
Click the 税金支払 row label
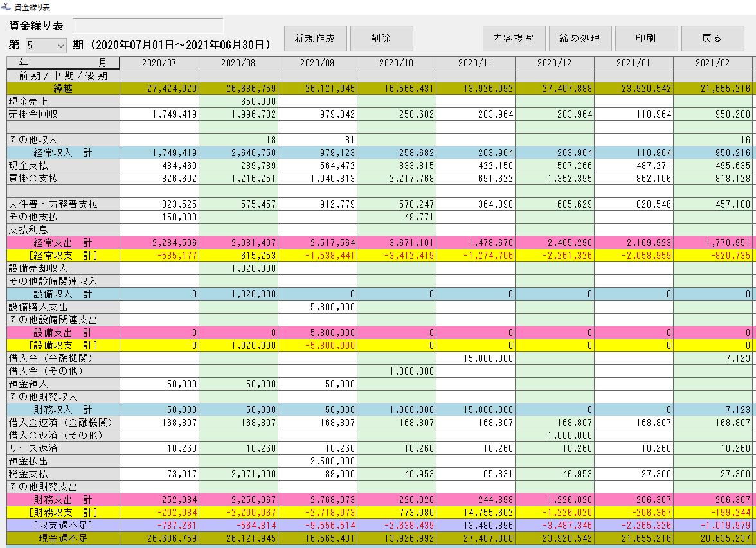(x=63, y=474)
